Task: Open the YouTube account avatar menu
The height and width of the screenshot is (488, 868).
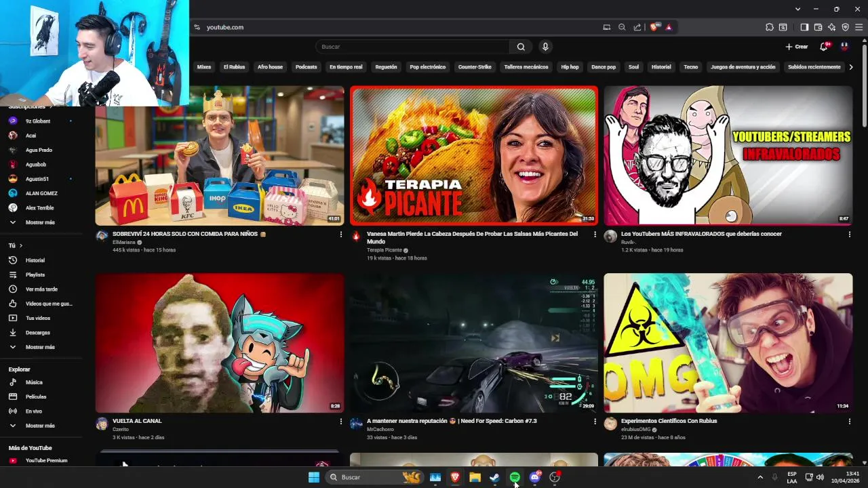Action: pyautogui.click(x=844, y=47)
